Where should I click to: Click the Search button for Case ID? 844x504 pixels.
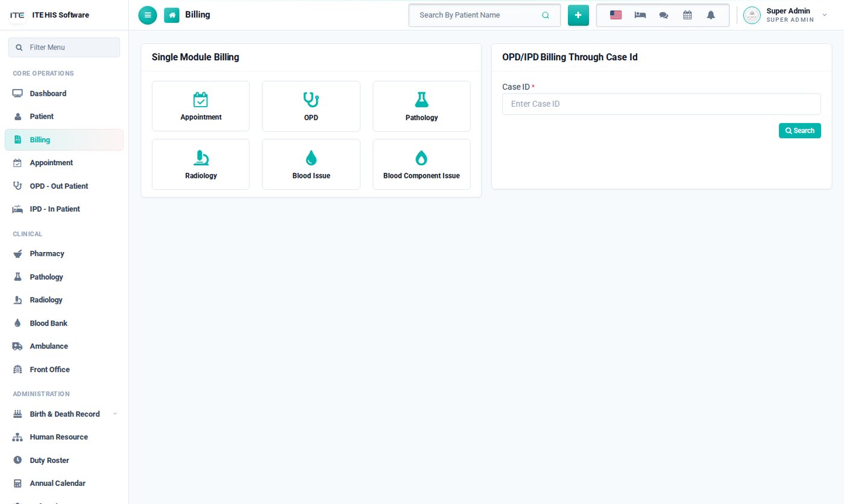point(800,131)
